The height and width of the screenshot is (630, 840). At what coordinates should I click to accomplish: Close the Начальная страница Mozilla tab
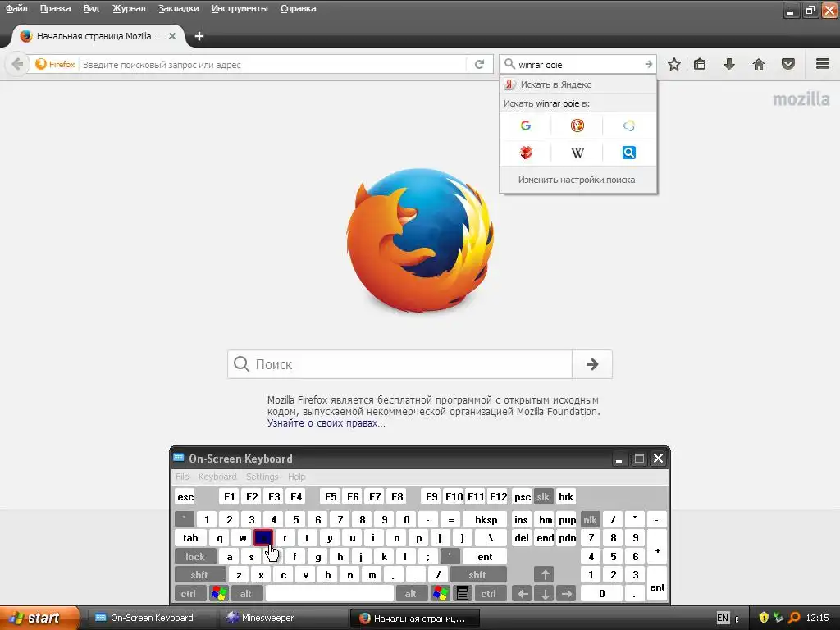click(172, 36)
